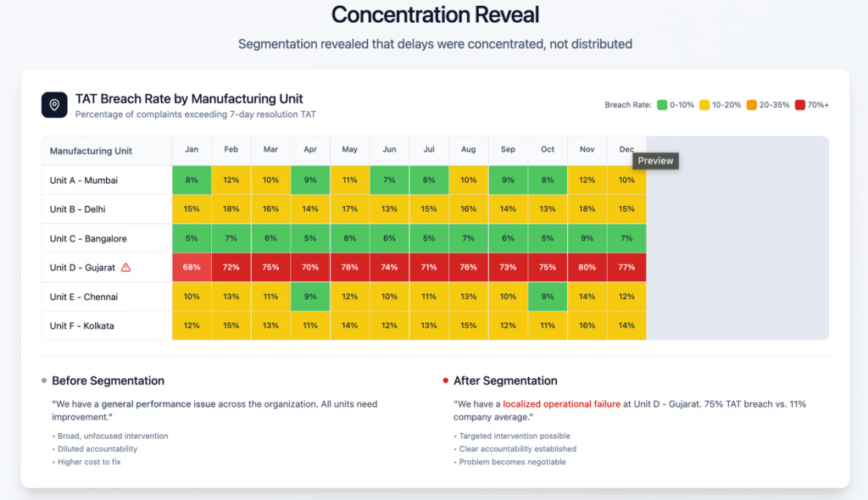Click the Manufacturing Unit column header

point(92,151)
